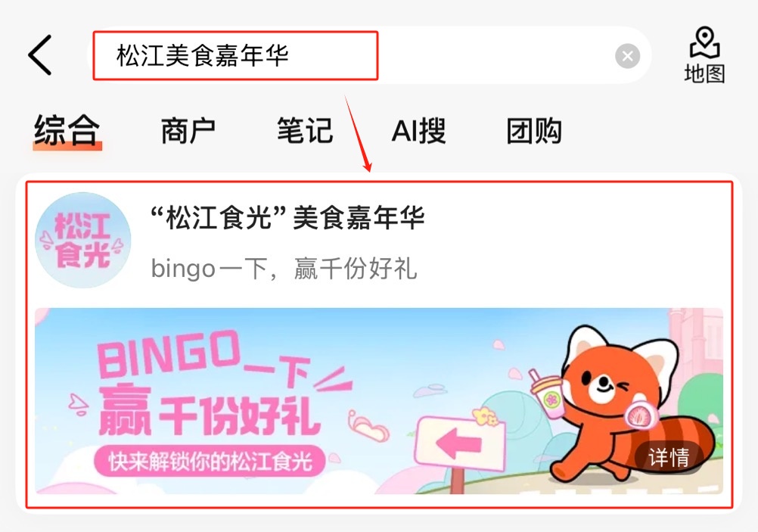Viewport: 758px width, 532px height.
Task: Switch to the 商户 tab
Action: click(x=188, y=131)
